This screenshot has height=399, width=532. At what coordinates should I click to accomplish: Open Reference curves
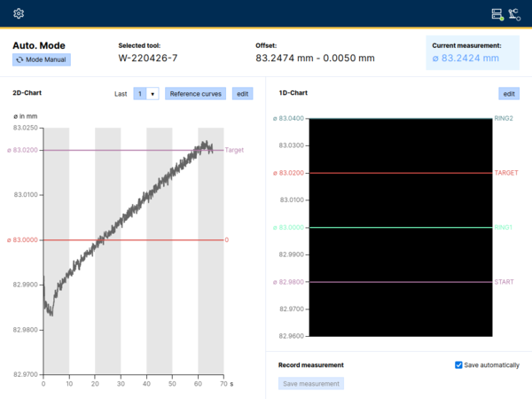pos(195,94)
